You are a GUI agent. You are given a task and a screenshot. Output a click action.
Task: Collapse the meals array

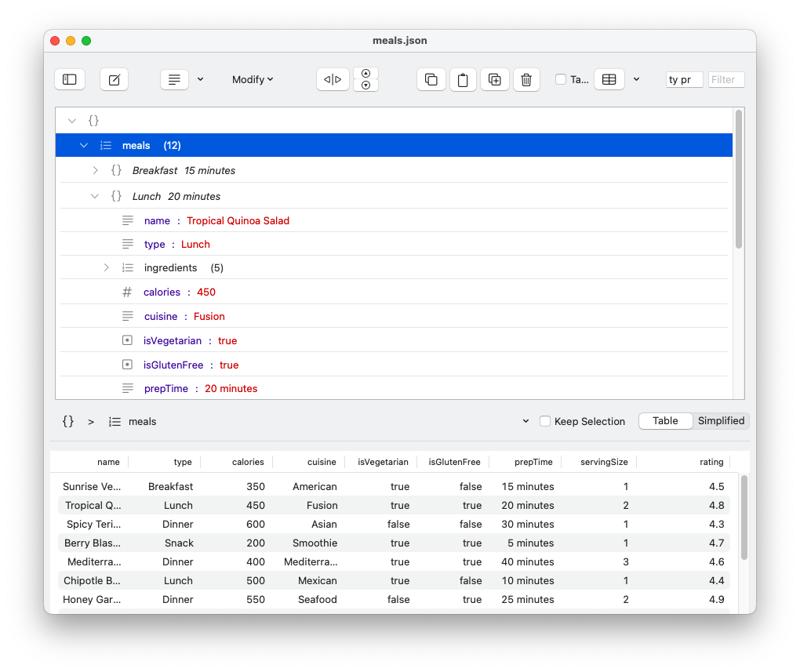pos(84,145)
